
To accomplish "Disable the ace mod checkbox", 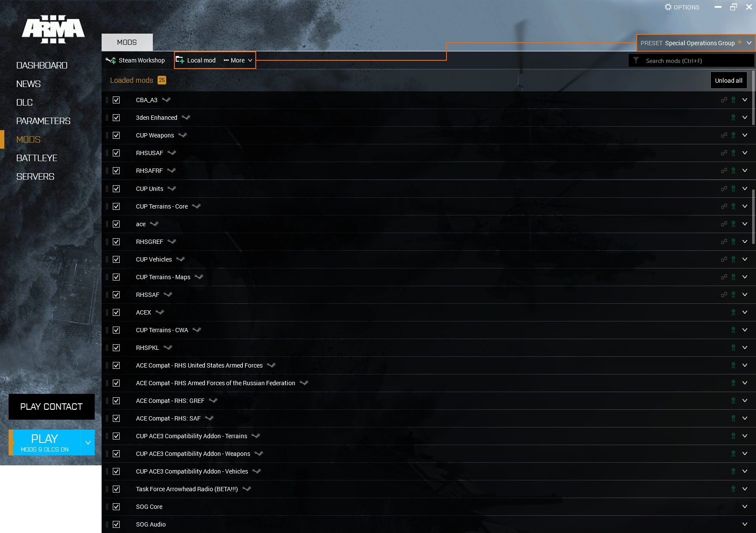I will pyautogui.click(x=116, y=224).
